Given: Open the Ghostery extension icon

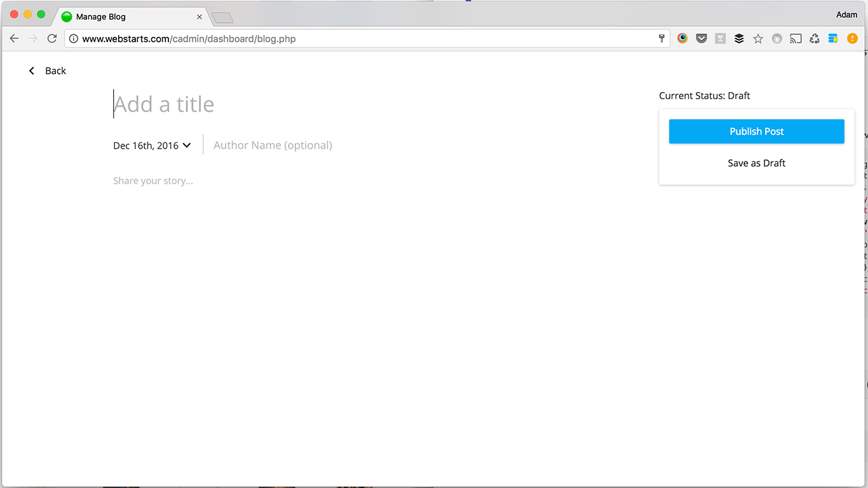Looking at the screenshot, I should [776, 38].
